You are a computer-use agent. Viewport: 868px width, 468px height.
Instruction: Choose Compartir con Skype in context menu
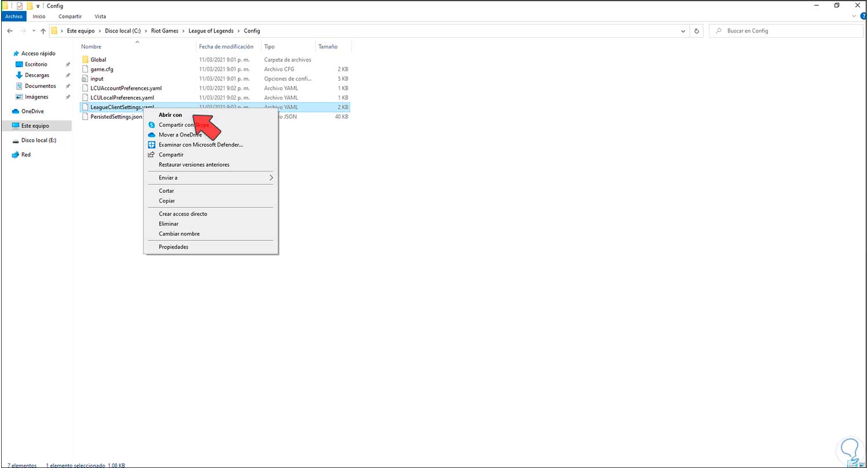pos(211,125)
